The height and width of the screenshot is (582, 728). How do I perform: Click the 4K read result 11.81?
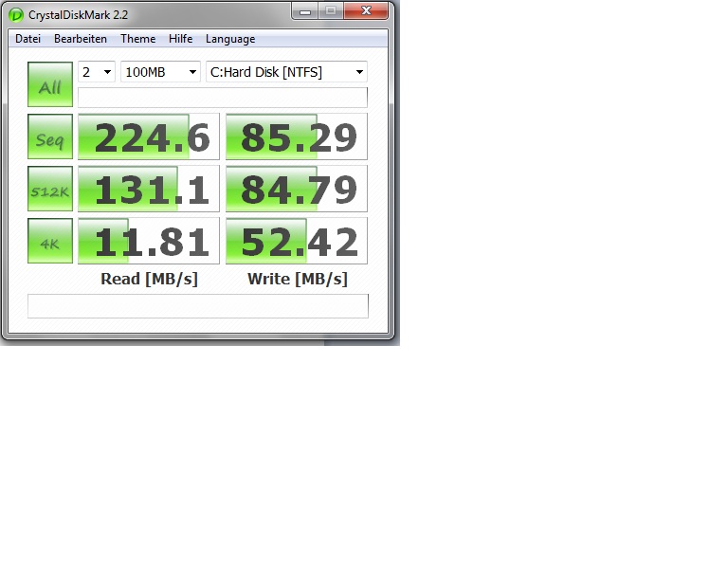[x=149, y=241]
